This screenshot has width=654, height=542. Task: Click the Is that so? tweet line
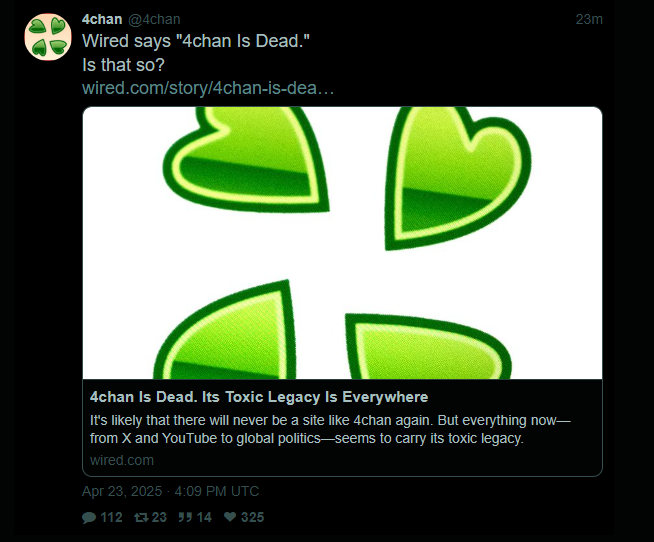(x=123, y=65)
